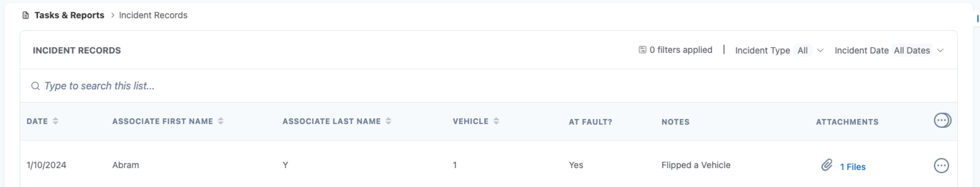
Task: Click the 1/10/2024 incident date cell
Action: click(46, 165)
